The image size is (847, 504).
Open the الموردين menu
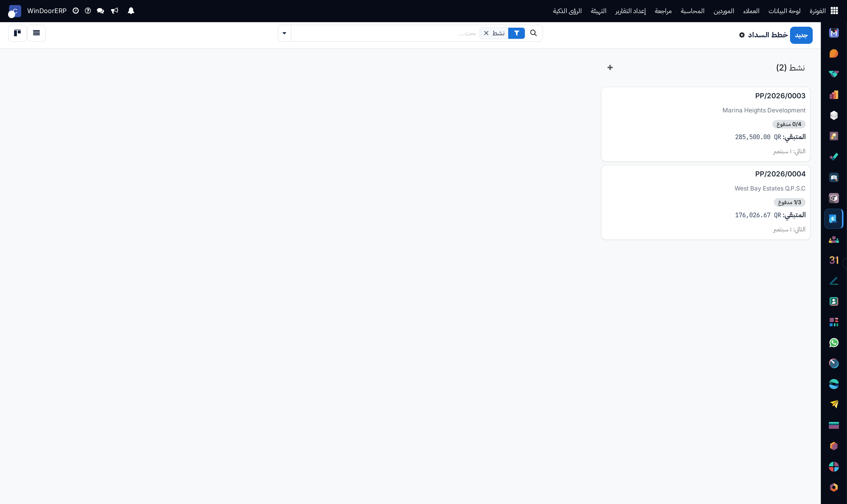point(724,11)
